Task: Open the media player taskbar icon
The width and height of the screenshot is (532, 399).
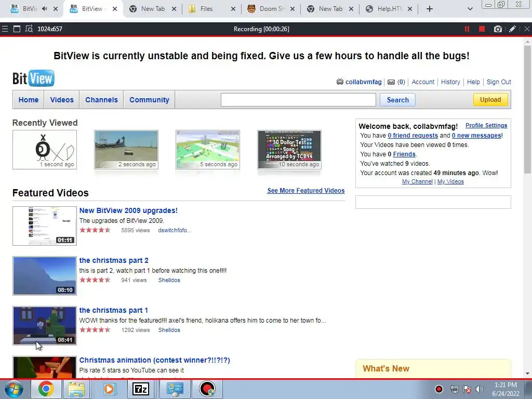Action: pos(109,389)
